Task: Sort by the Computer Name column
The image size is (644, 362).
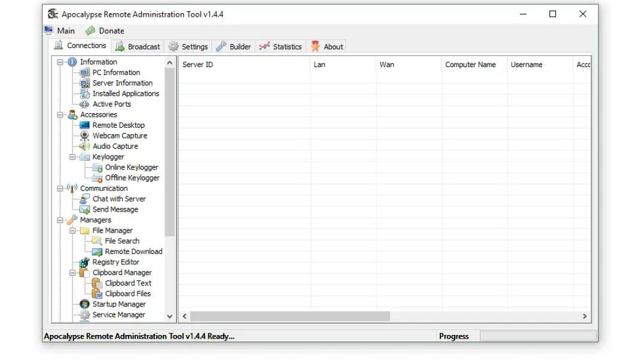Action: (x=471, y=64)
